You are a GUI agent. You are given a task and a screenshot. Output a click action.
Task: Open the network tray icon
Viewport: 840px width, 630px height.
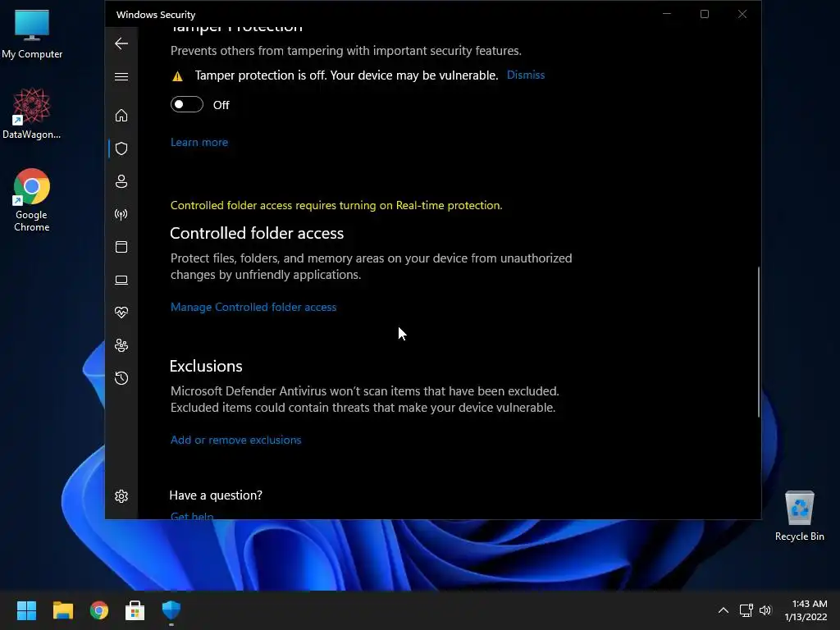[x=746, y=610]
